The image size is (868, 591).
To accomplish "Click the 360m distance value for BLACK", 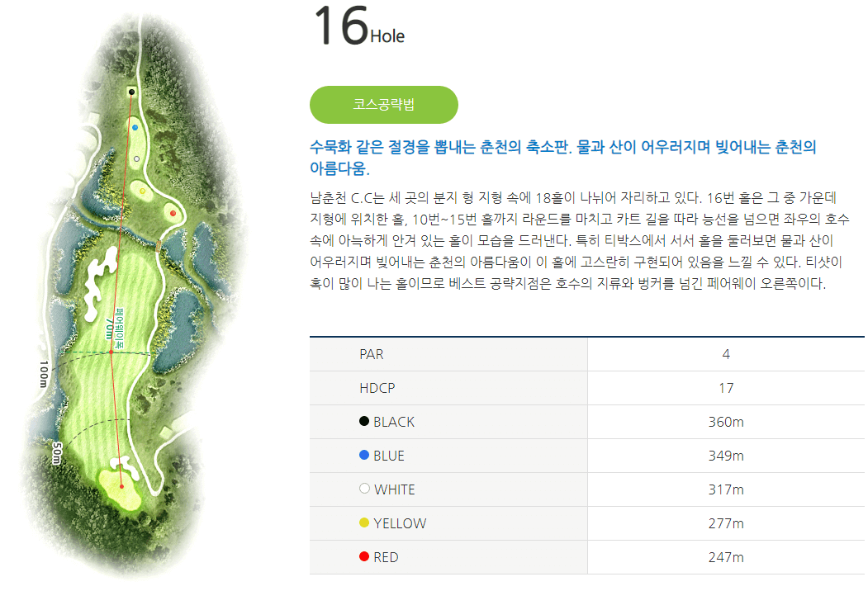I will (x=725, y=421).
